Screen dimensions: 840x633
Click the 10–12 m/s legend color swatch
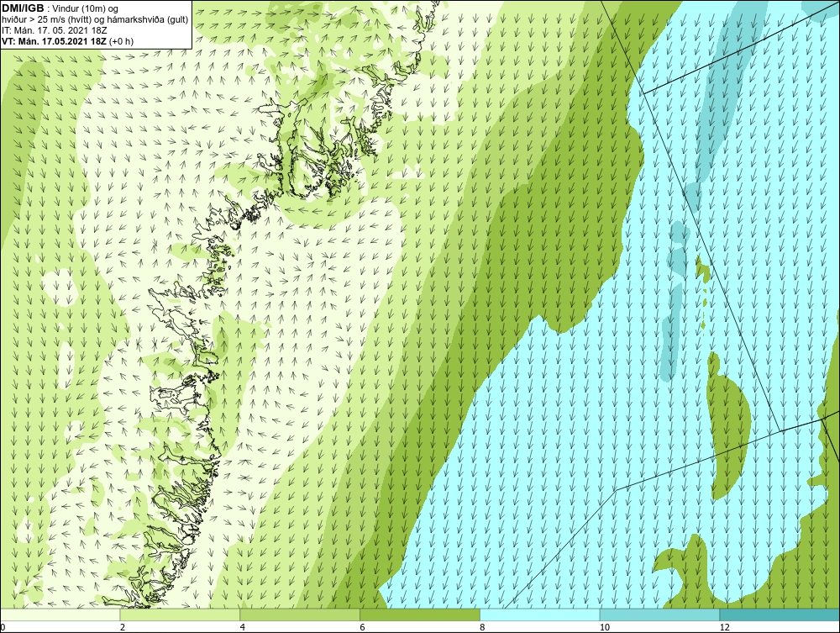[x=660, y=615]
